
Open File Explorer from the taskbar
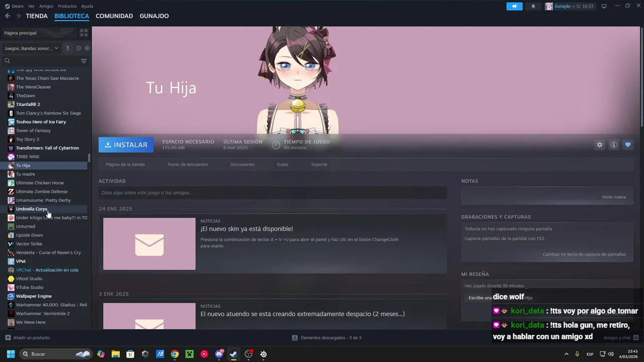pyautogui.click(x=116, y=354)
